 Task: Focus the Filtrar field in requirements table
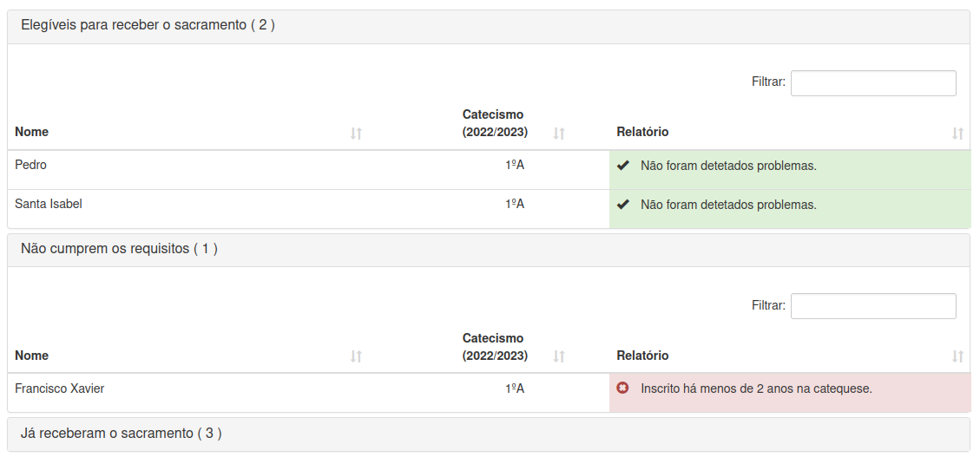point(872,306)
